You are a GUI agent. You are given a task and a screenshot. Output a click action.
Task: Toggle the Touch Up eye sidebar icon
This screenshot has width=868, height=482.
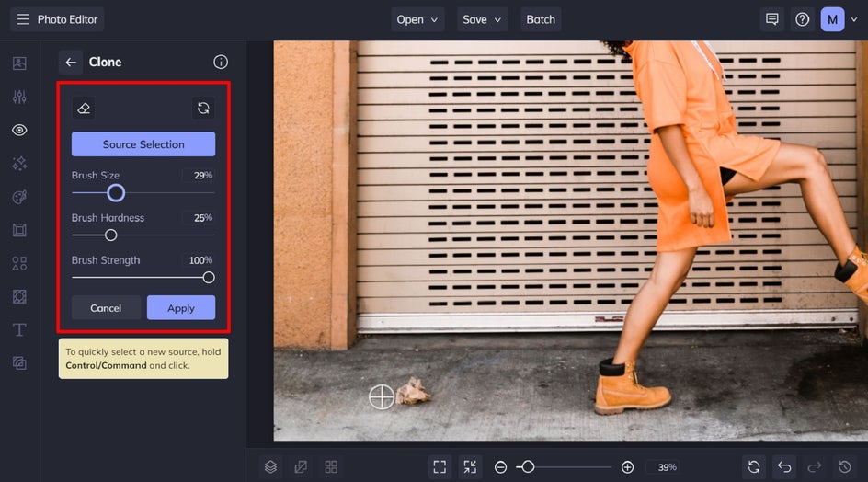click(x=19, y=131)
